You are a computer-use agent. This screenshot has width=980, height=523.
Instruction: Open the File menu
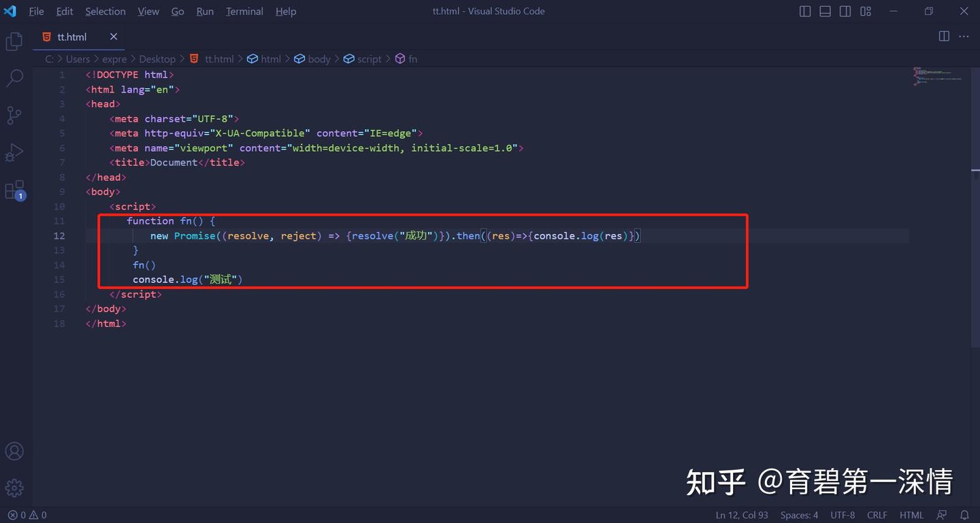point(36,11)
